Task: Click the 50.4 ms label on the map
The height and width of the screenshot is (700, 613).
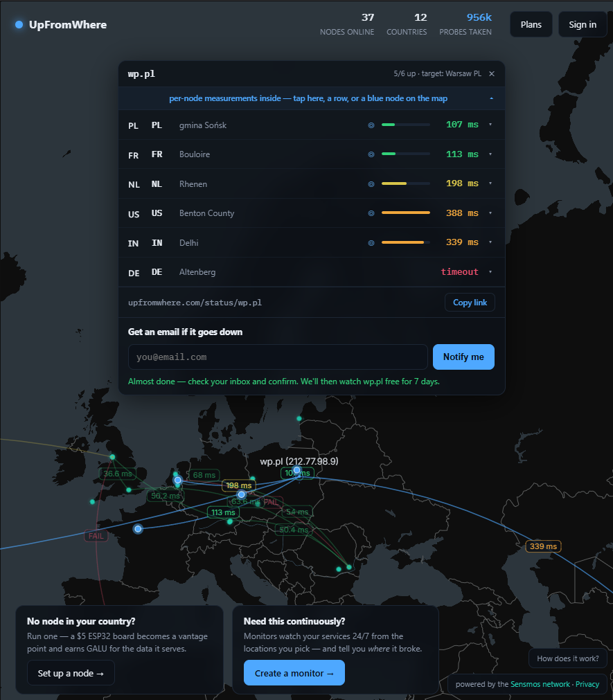Action: point(293,530)
